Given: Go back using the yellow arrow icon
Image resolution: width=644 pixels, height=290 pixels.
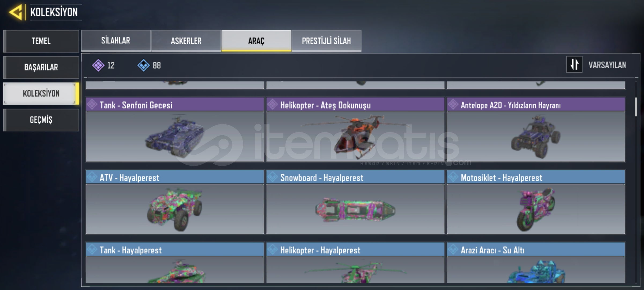Looking at the screenshot, I should click(x=16, y=12).
